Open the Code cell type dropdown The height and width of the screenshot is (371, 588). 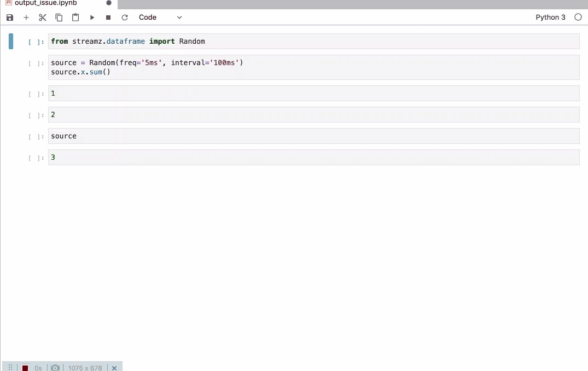click(x=160, y=18)
